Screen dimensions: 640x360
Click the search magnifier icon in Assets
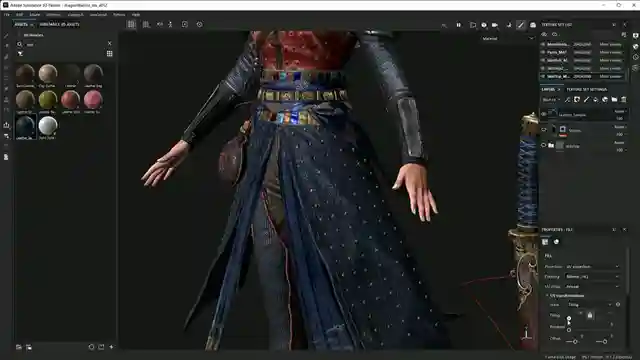[x=20, y=44]
